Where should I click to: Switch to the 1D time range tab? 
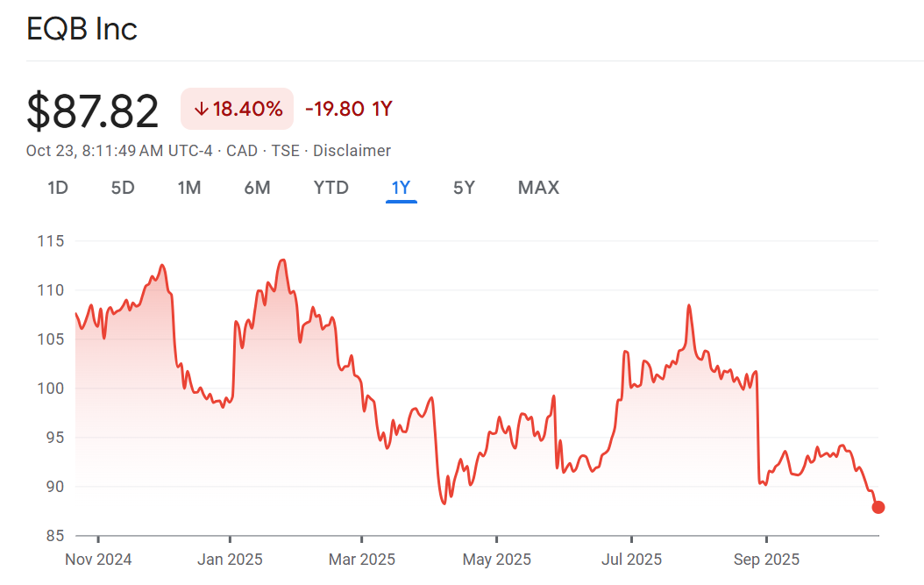click(x=58, y=188)
